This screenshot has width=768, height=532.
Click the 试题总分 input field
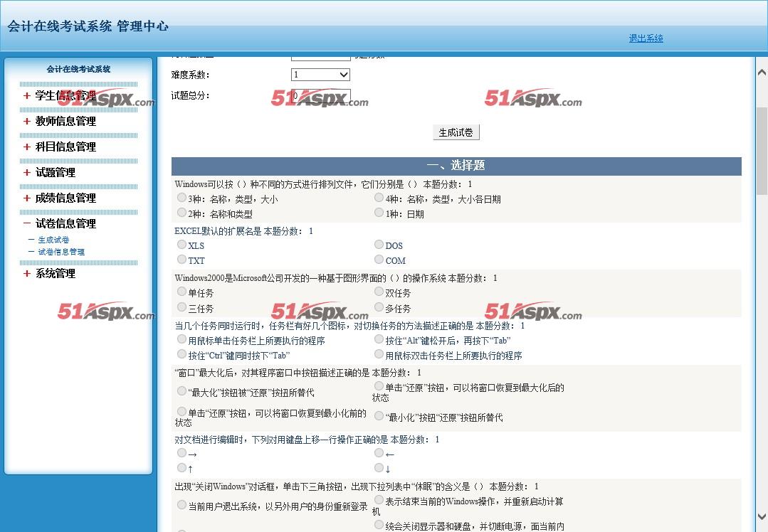pos(320,96)
